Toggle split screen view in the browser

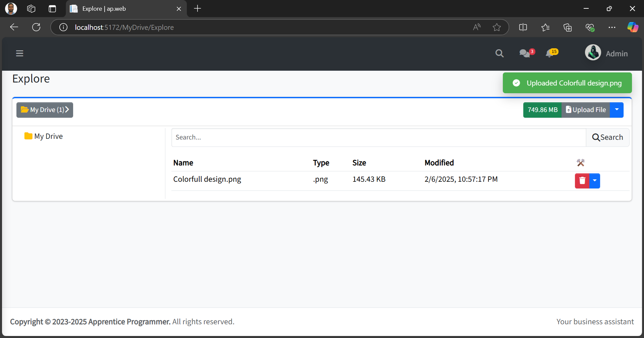pos(523,27)
